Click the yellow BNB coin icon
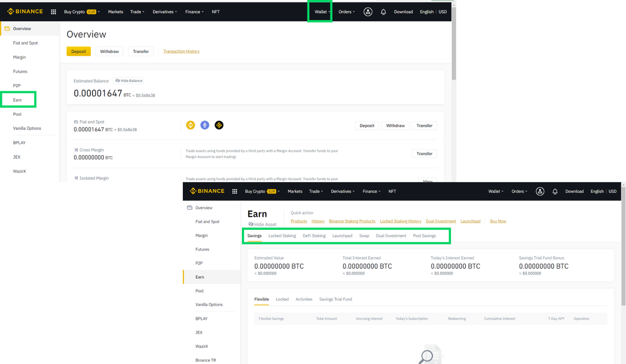This screenshot has height=364, width=626. coord(190,125)
